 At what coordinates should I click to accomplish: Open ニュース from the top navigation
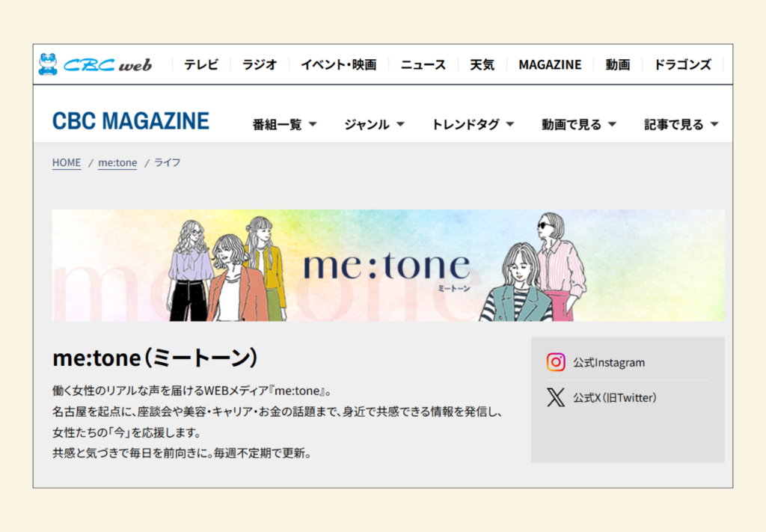pyautogui.click(x=423, y=64)
